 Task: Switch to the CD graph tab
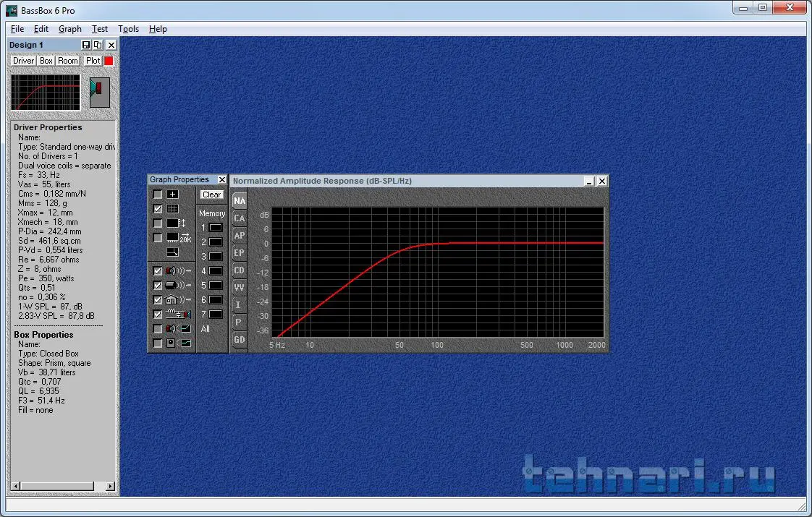pyautogui.click(x=240, y=270)
